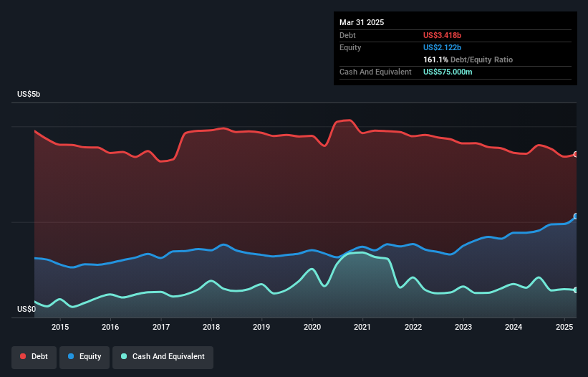This screenshot has width=588, height=377.
Task: Click the 2025 x-axis label
Action: tap(564, 327)
